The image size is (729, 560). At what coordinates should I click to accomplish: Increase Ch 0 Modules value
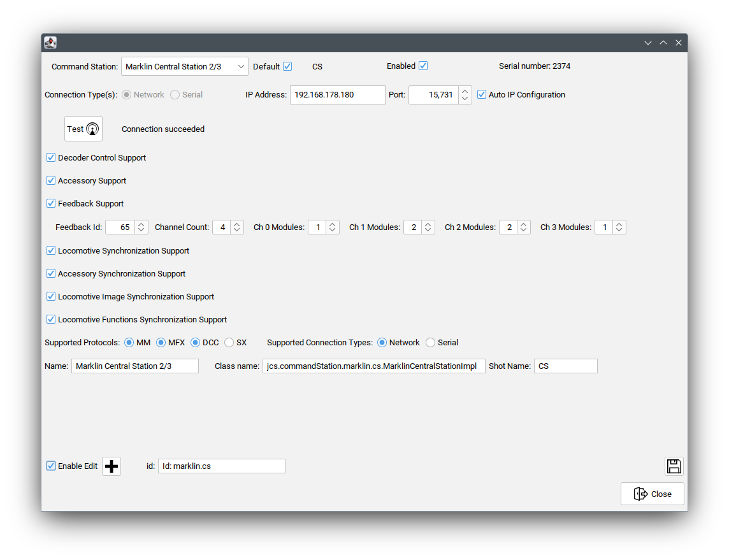(x=333, y=224)
